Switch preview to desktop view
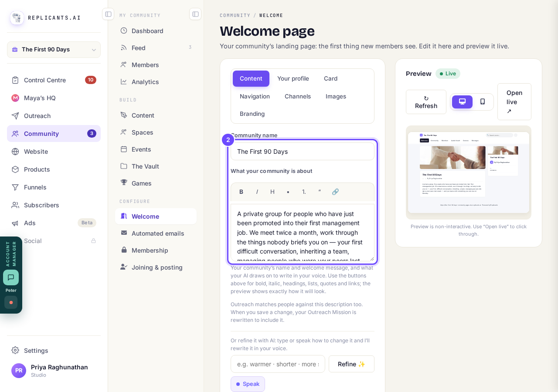Image resolution: width=558 pixels, height=392 pixels. (462, 102)
